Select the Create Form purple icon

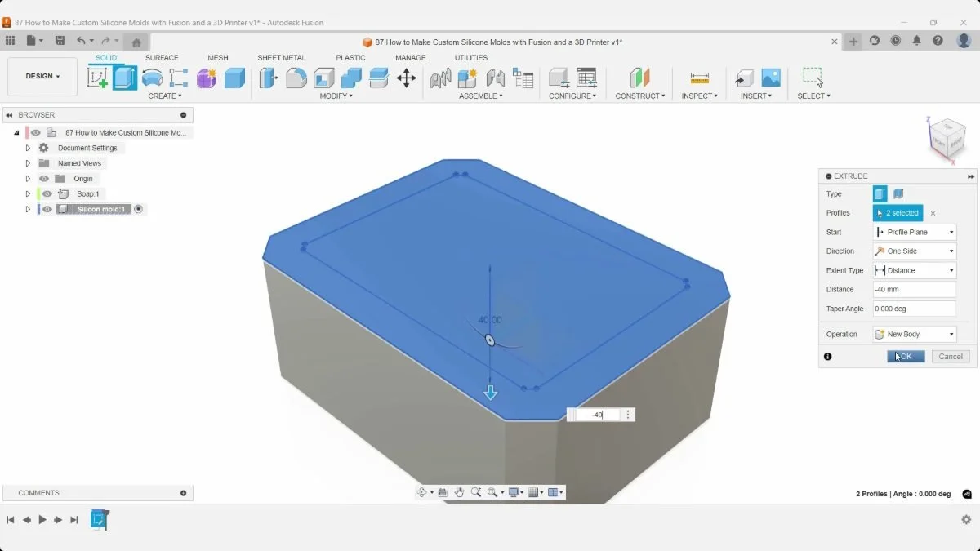point(207,78)
